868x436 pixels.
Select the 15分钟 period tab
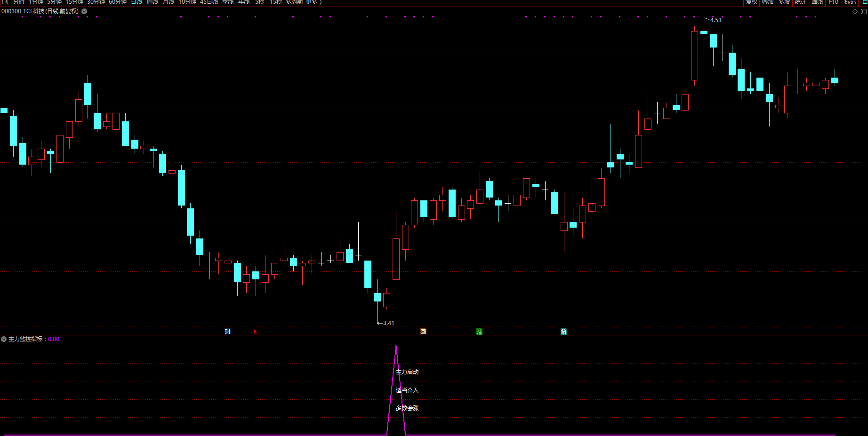pos(74,2)
